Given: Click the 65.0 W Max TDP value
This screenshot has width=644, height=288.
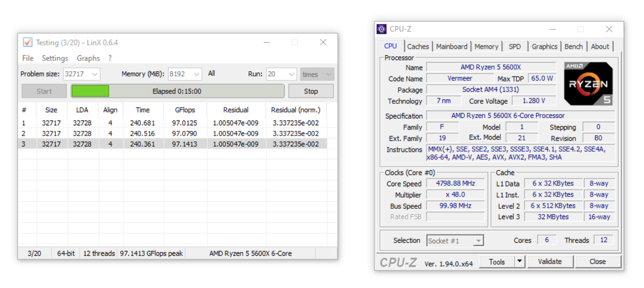Looking at the screenshot, I should 542,78.
